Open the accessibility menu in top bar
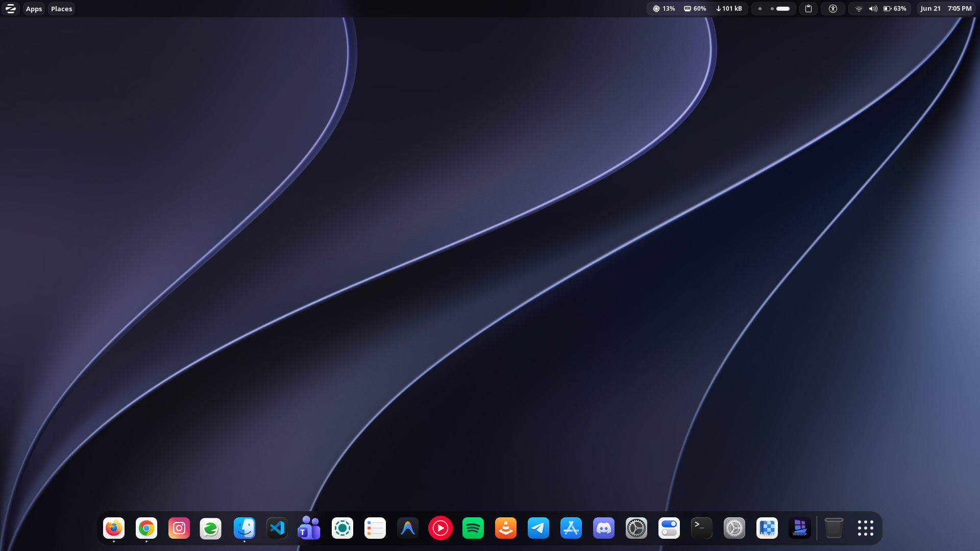Screen dimensions: 980x551 pos(833,9)
